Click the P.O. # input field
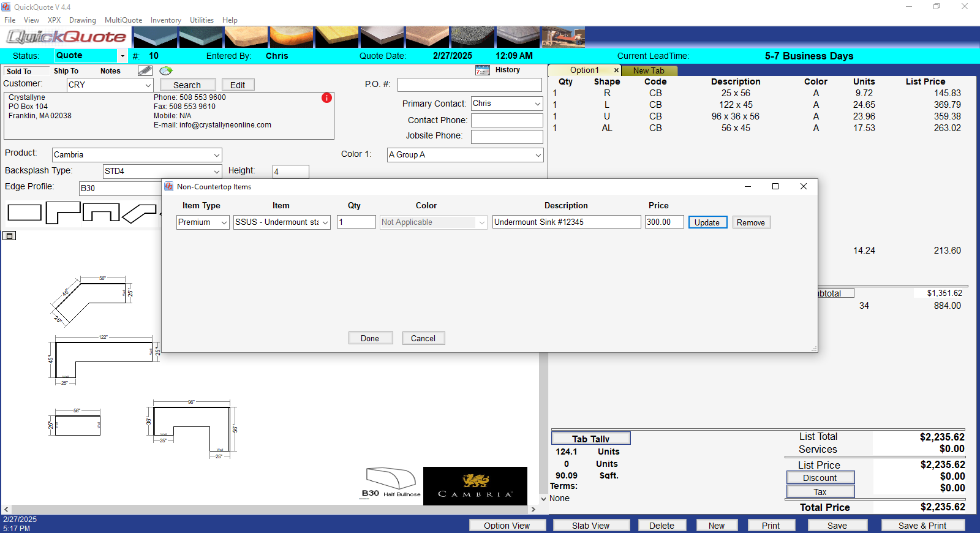The image size is (980, 533). point(470,85)
